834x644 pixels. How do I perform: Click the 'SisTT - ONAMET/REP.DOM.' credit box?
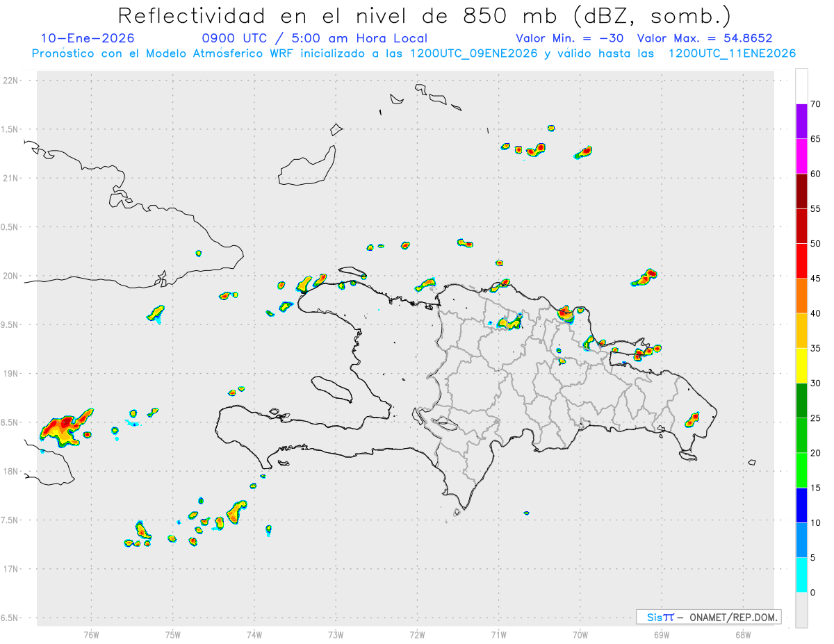[x=708, y=617]
